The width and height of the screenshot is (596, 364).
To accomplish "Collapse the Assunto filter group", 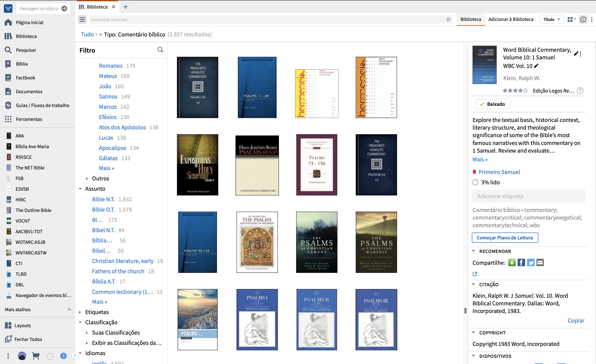I will (x=80, y=189).
